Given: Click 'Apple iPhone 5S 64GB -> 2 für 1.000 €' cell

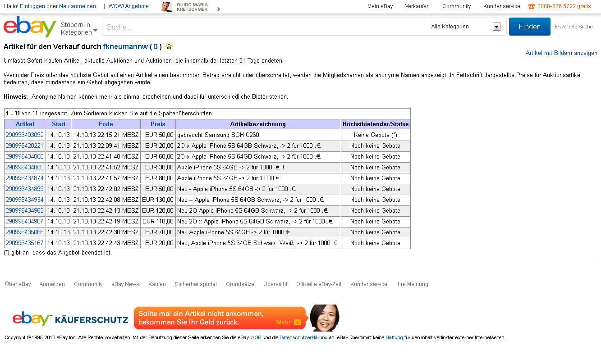Looking at the screenshot, I should click(x=258, y=178).
